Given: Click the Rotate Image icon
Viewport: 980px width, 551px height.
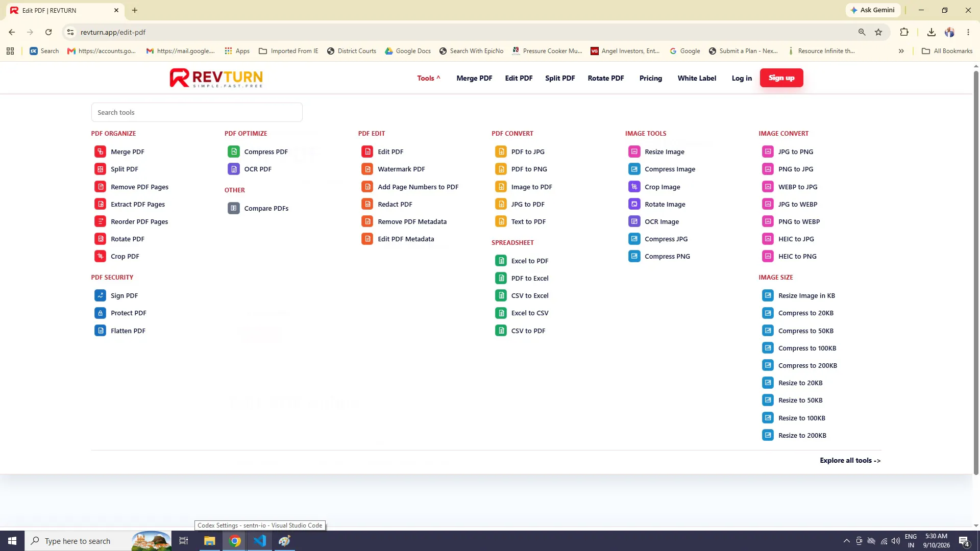Looking at the screenshot, I should coord(634,204).
